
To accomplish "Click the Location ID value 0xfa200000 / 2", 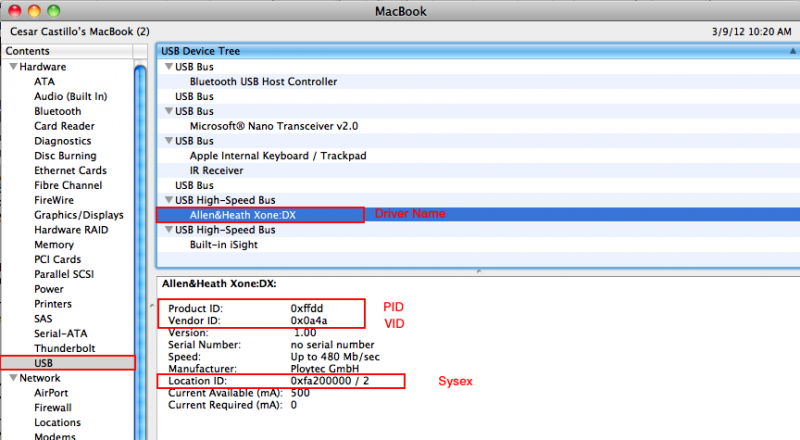I will (330, 381).
